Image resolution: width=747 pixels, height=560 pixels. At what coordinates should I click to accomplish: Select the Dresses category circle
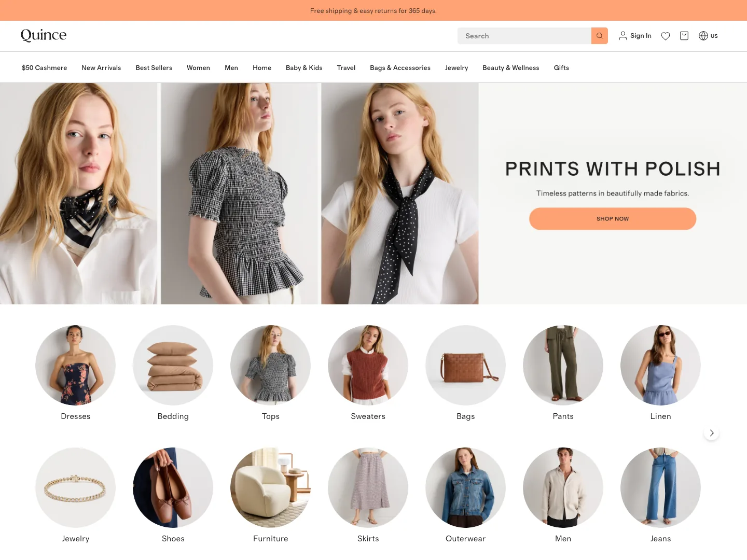click(x=76, y=365)
